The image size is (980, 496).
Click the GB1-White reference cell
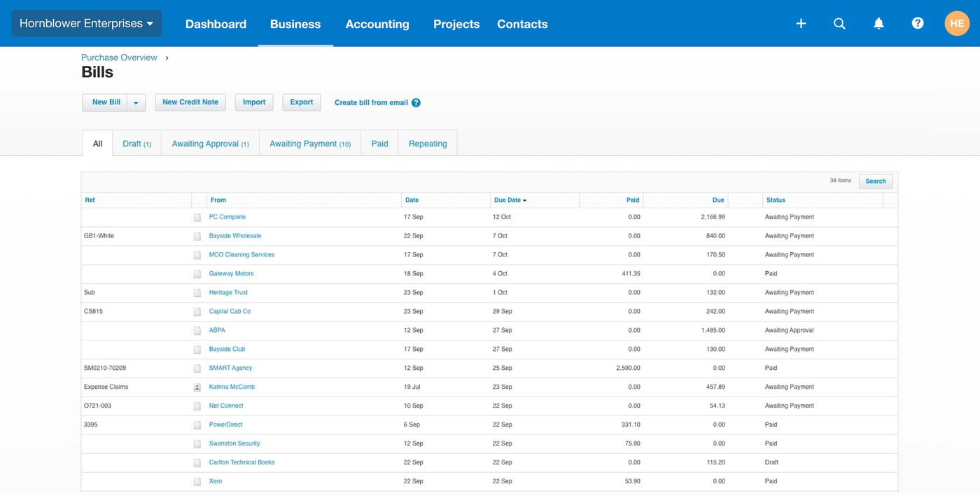(x=99, y=236)
